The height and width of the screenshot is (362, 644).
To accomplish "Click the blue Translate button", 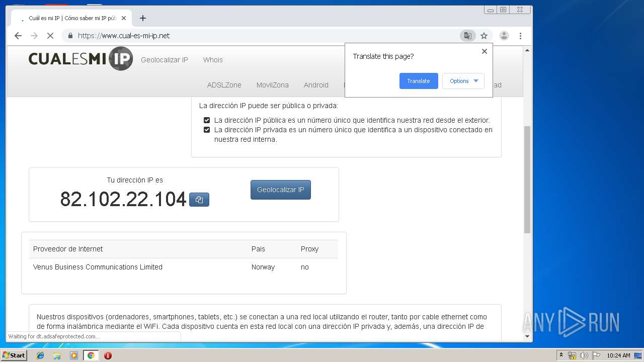I will [x=419, y=81].
